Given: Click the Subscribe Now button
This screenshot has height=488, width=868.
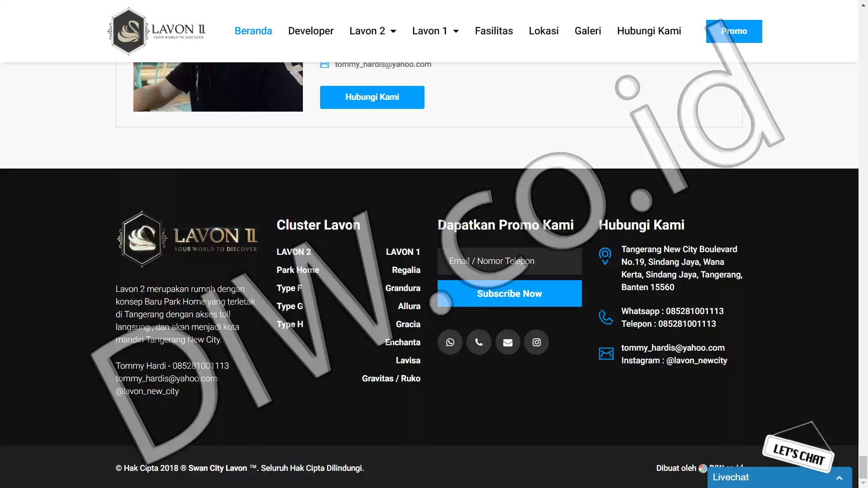Looking at the screenshot, I should [x=509, y=293].
